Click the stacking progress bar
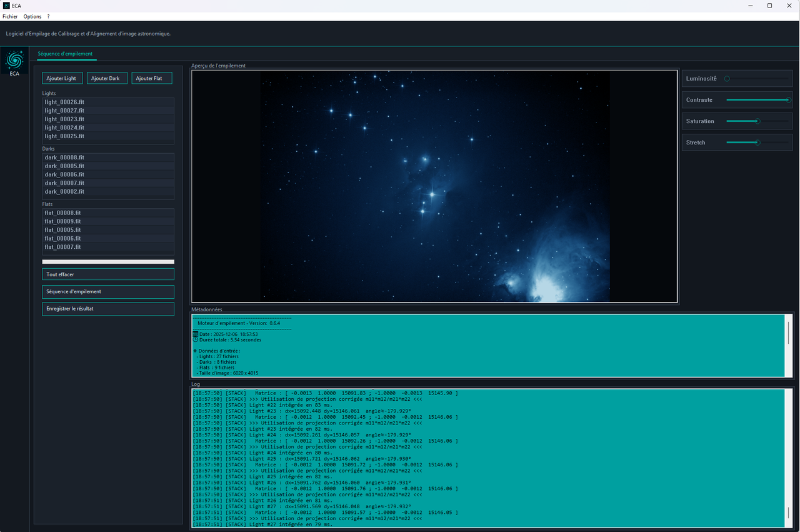Screen dimensions: 800x532 (108, 261)
